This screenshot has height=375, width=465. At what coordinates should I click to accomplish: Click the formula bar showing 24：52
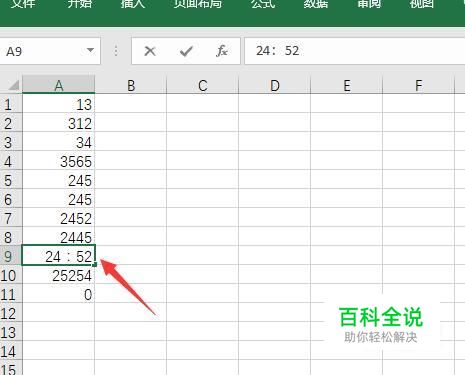(x=355, y=51)
